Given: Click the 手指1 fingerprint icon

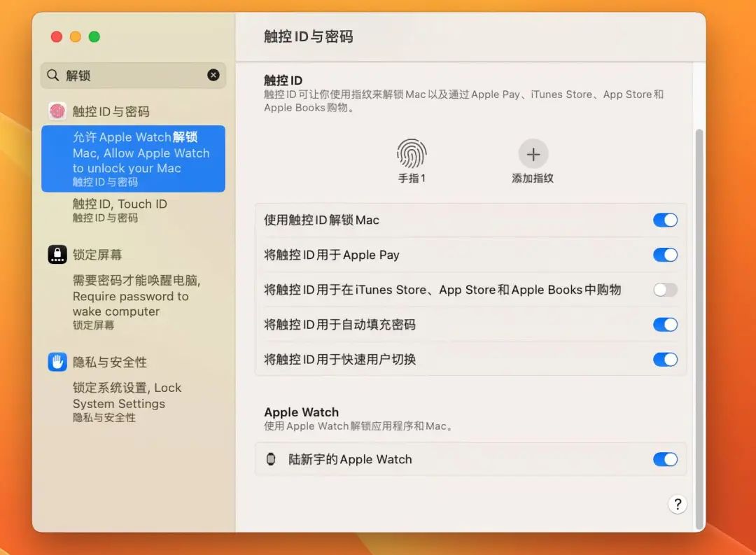Looking at the screenshot, I should 412,153.
